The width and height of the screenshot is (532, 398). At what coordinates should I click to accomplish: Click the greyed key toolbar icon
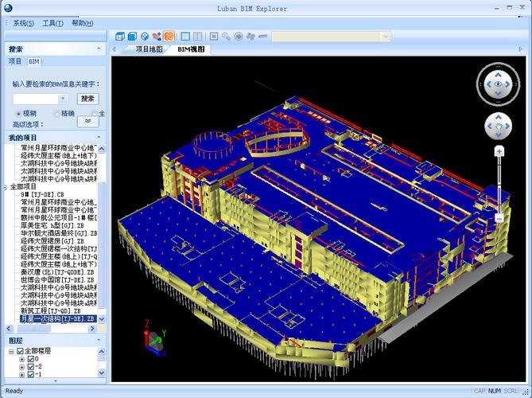point(226,36)
